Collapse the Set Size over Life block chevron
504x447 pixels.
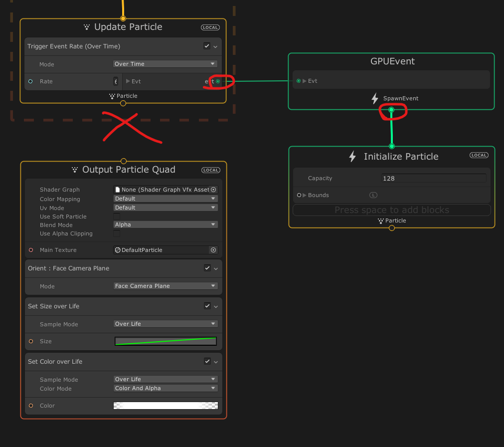(215, 306)
